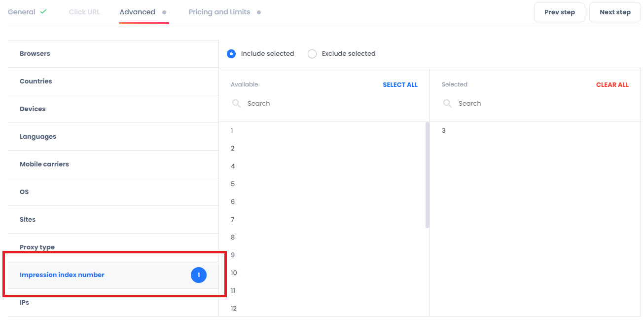Image resolution: width=644 pixels, height=320 pixels.
Task: Switch to the Advanced tab
Action: pyautogui.click(x=138, y=12)
